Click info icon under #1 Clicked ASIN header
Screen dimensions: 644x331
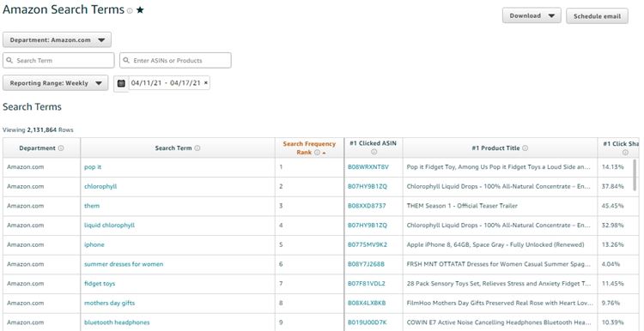(x=374, y=152)
